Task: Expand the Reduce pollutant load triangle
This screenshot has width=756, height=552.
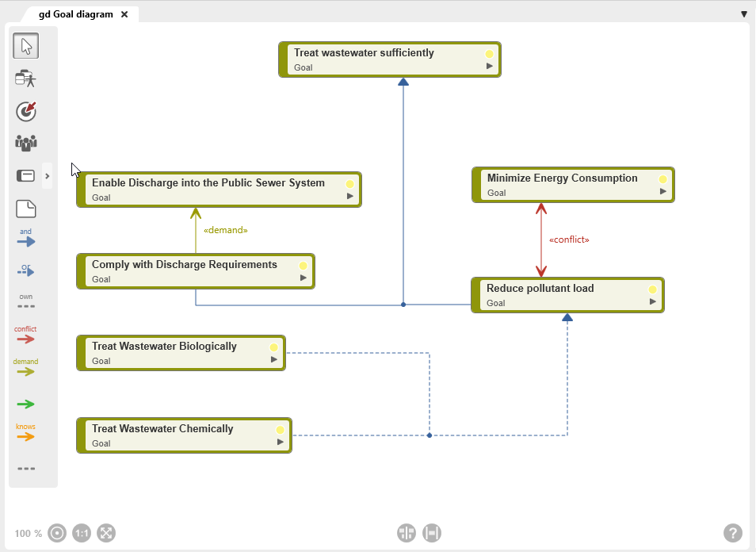Action: coord(653,301)
